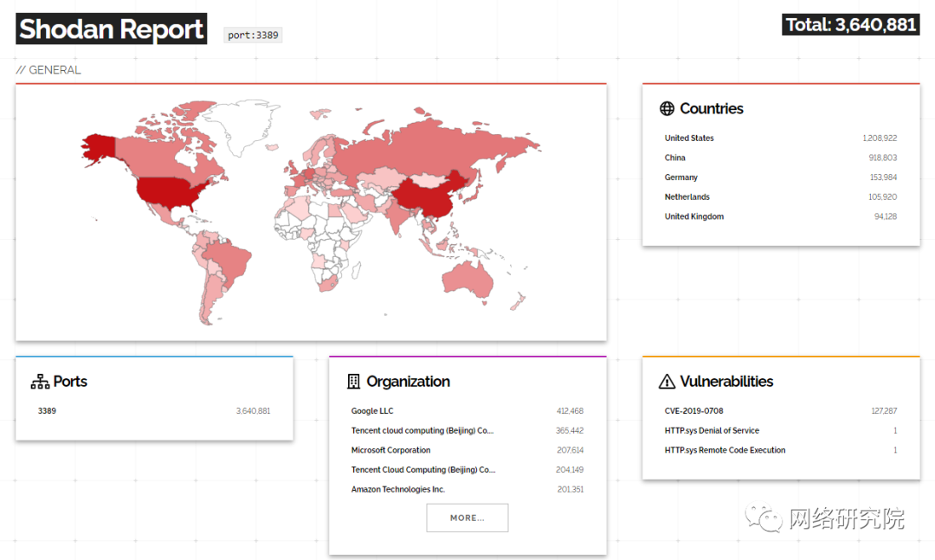Screen dimensions: 935x560
Task: Open port 3389 entry in Ports
Action: [x=47, y=411]
